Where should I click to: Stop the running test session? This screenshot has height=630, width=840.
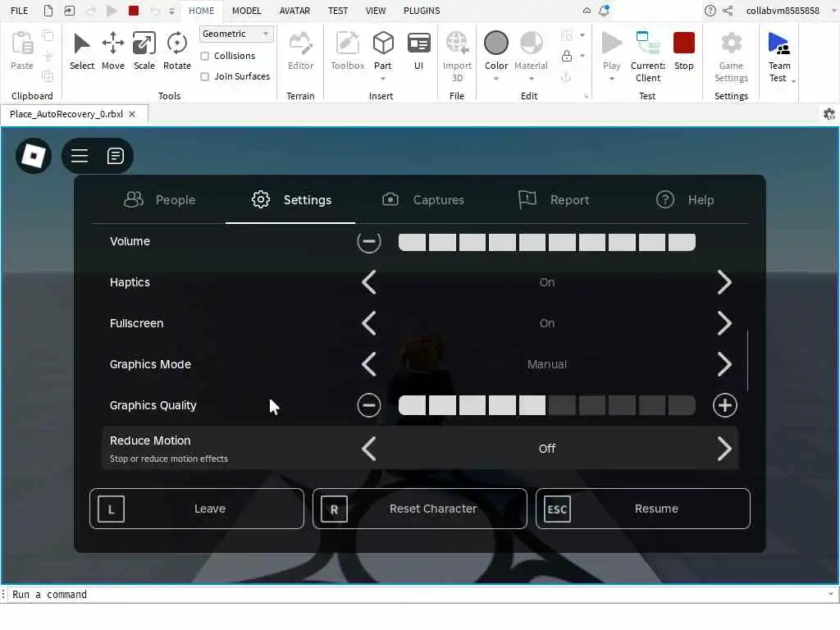click(x=683, y=51)
